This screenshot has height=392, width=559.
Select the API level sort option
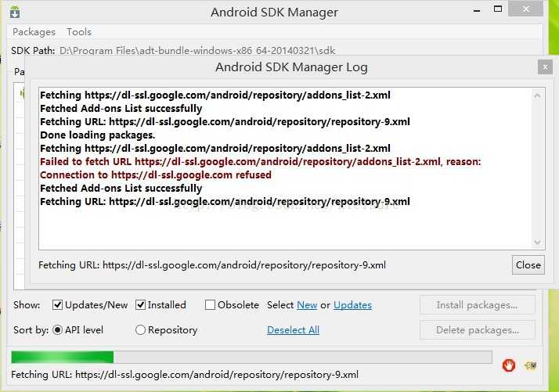[x=57, y=330]
